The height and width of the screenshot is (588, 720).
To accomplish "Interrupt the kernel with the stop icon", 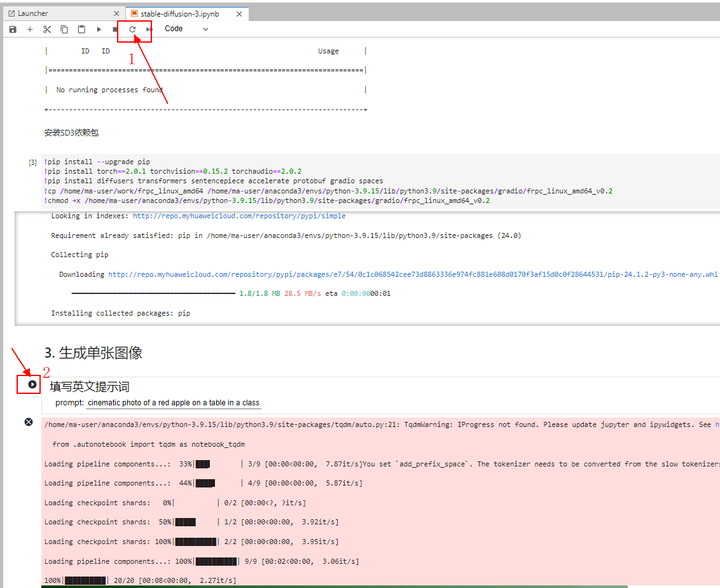I will (114, 29).
